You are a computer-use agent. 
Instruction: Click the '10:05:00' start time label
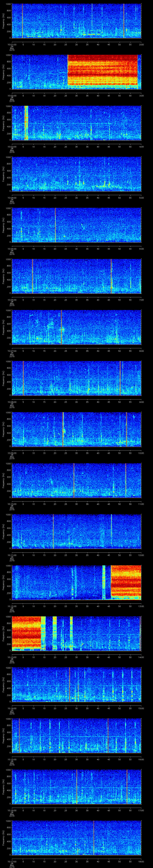12,248
